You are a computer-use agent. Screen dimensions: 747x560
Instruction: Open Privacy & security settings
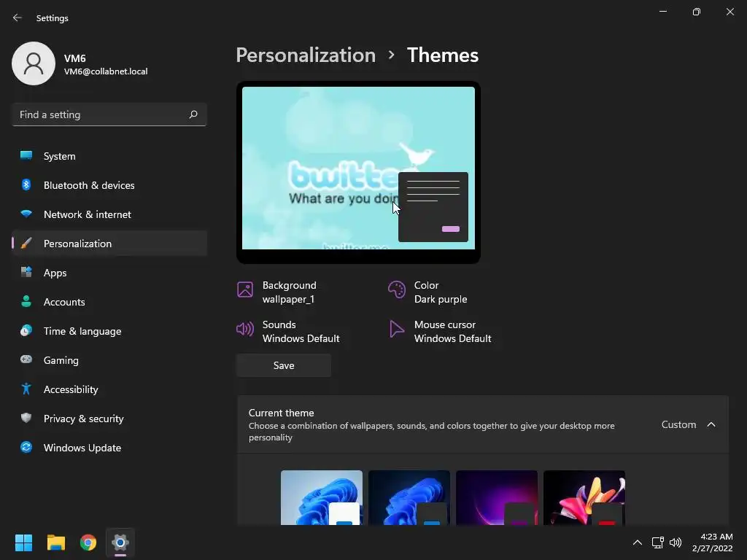pyautogui.click(x=109, y=419)
